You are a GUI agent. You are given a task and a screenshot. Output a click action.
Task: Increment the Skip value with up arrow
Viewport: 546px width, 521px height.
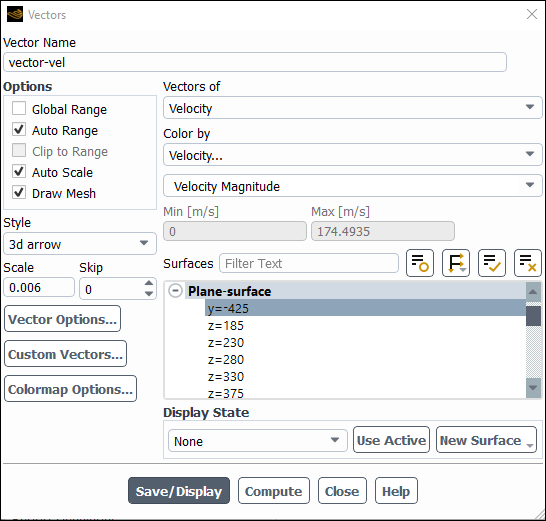tap(149, 283)
